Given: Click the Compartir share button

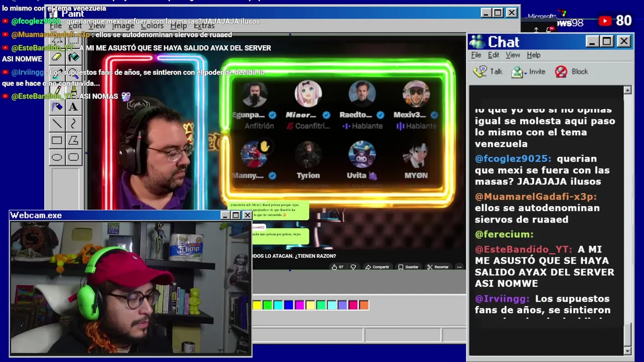Looking at the screenshot, I should [x=377, y=267].
